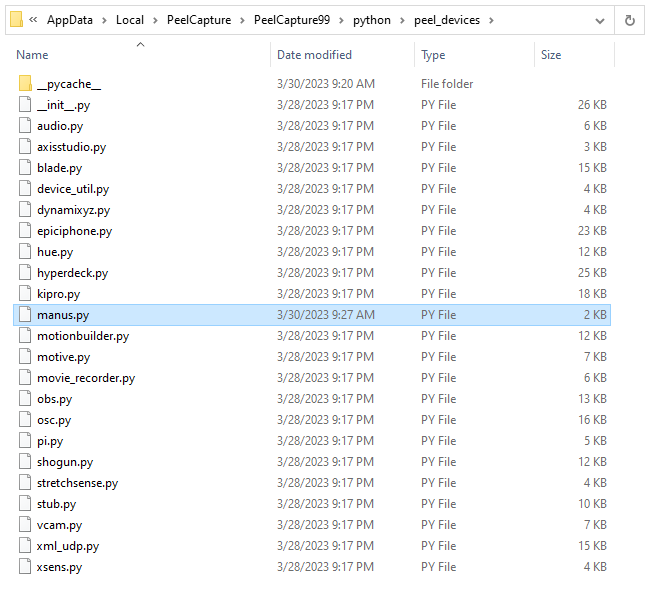Click the folder icon in address bar

[x=16, y=20]
